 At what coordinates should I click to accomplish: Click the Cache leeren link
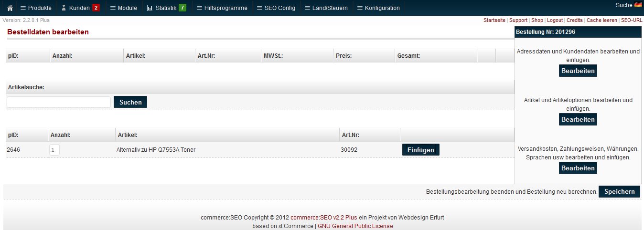[601, 21]
